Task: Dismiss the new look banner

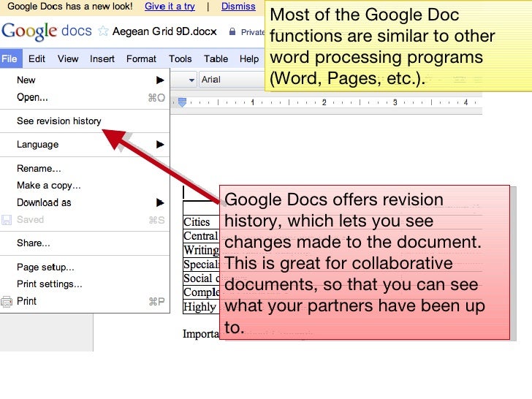Action: coord(238,6)
